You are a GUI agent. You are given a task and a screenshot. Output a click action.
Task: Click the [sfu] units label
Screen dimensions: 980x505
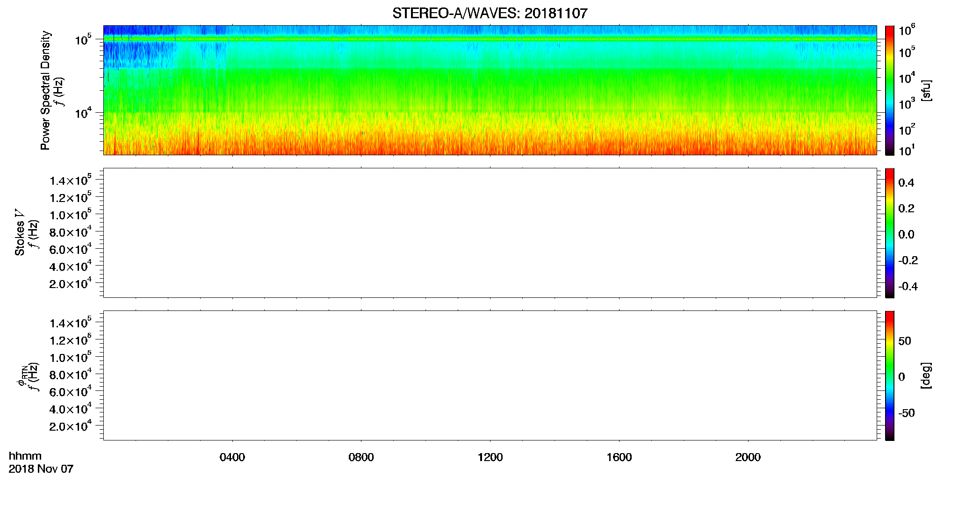coord(926,90)
